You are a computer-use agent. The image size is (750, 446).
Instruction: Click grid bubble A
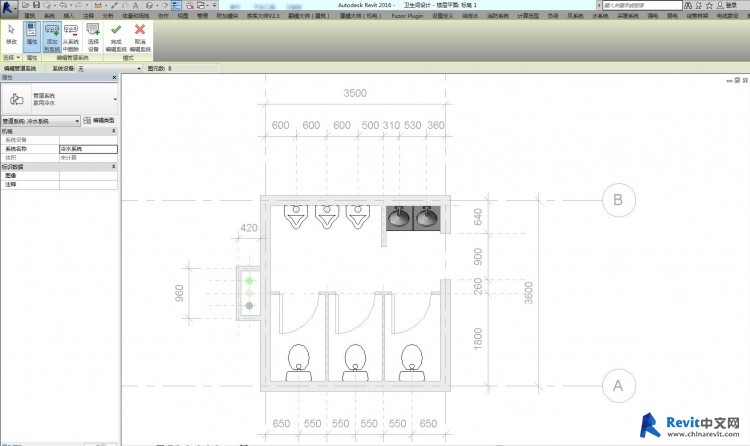[x=618, y=386]
